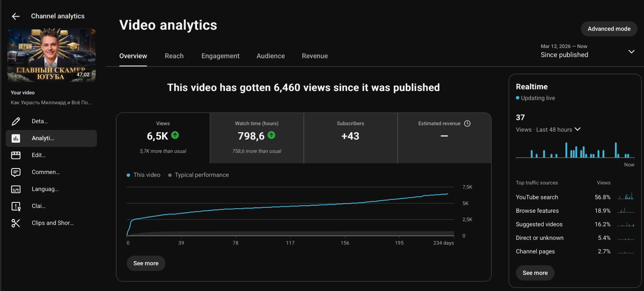Click the 'This video' chart legend item

(143, 175)
